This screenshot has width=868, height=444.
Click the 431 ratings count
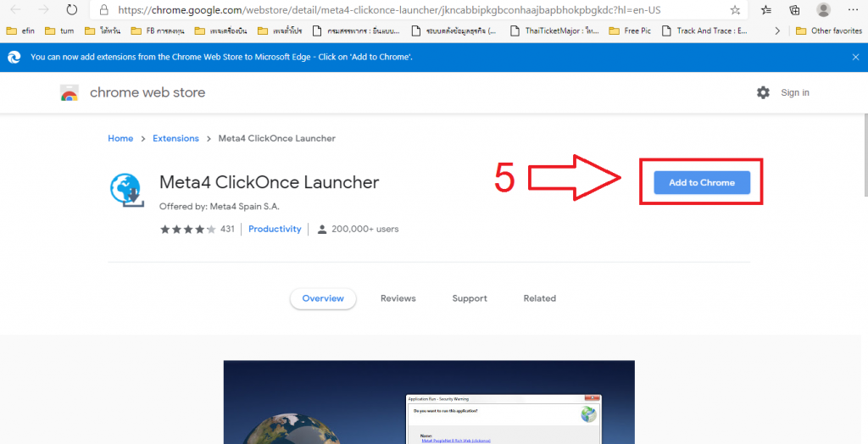(227, 229)
